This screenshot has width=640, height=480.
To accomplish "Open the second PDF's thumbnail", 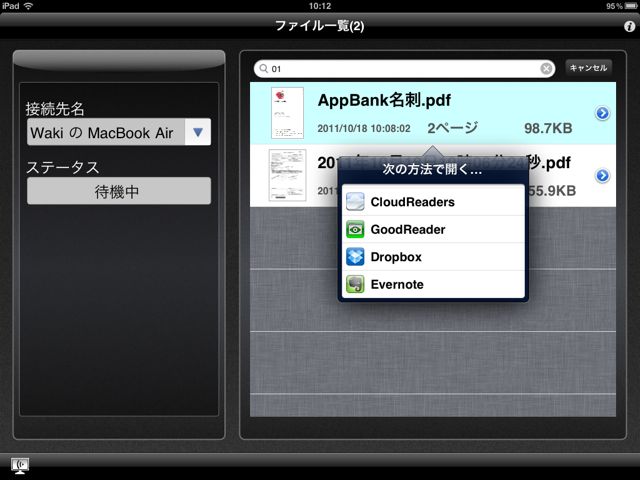I will pos(287,175).
